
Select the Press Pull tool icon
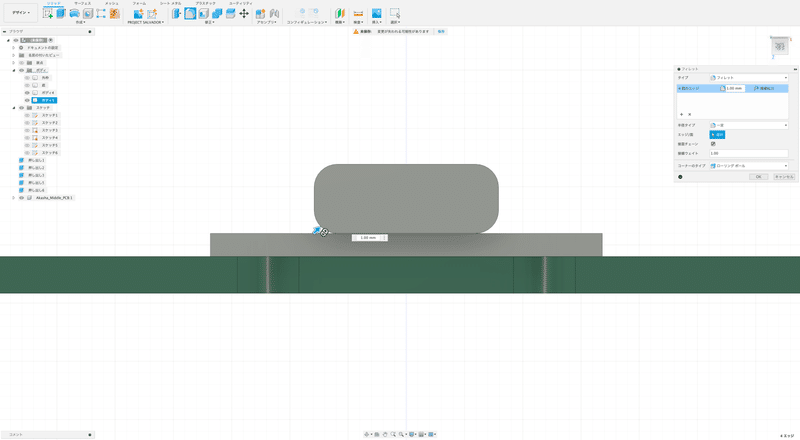point(177,14)
